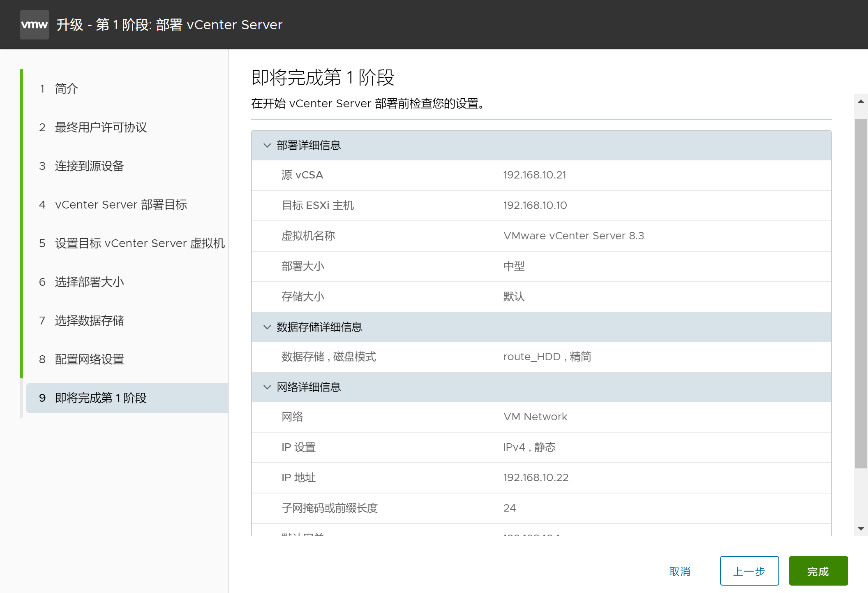
Task: Click the 虚拟机名称 label
Action: (x=308, y=236)
